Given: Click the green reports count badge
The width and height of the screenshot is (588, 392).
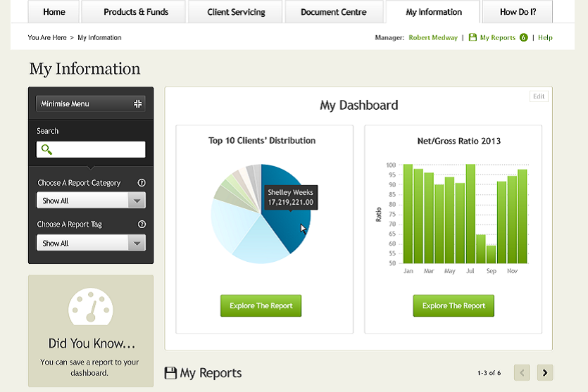Looking at the screenshot, I should (x=523, y=38).
